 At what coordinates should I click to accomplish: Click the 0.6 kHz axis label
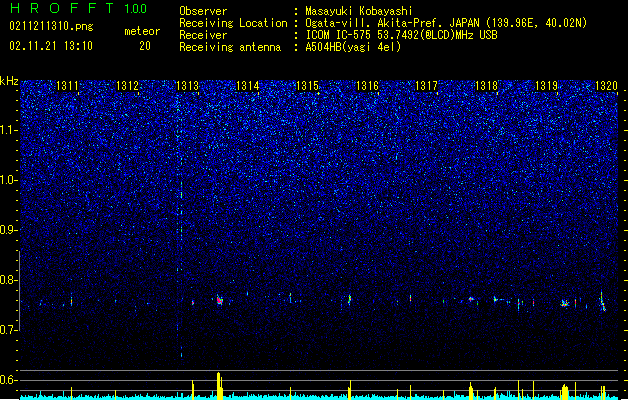pyautogui.click(x=9, y=380)
